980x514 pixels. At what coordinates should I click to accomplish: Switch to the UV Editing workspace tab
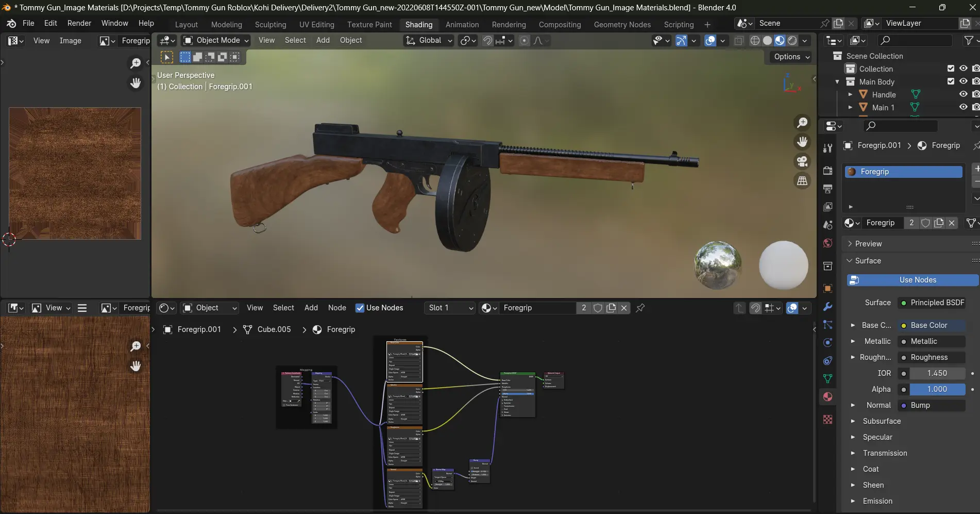click(316, 24)
